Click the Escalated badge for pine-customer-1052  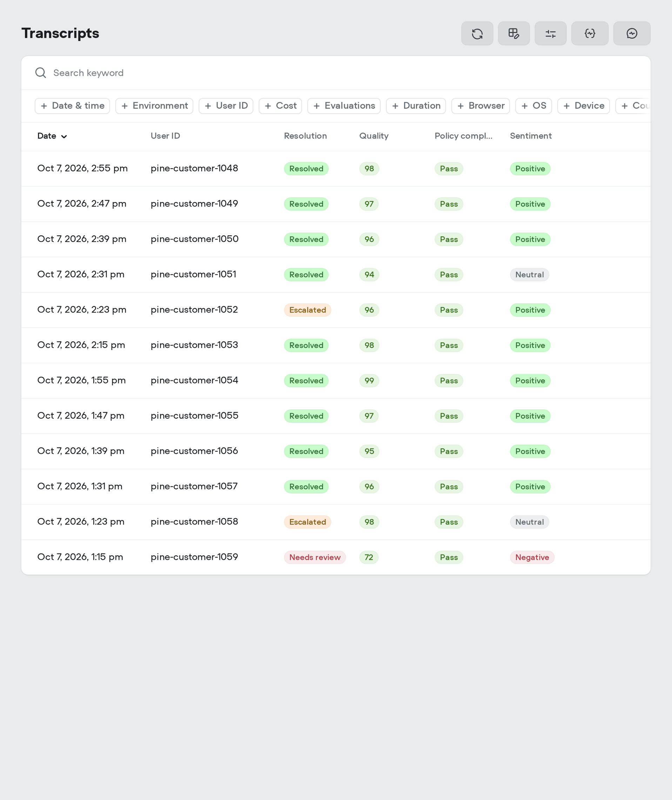point(308,310)
